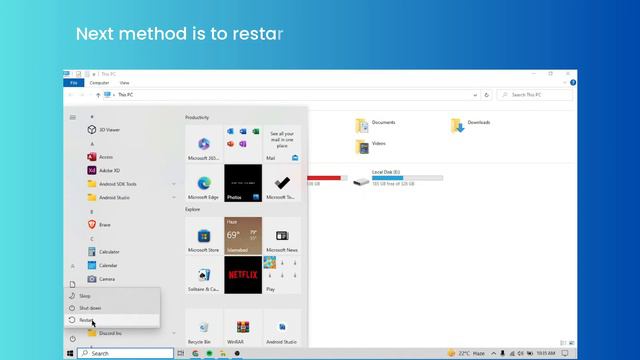
Task: Open the weather widget showing 22°C Haze
Action: [467, 353]
